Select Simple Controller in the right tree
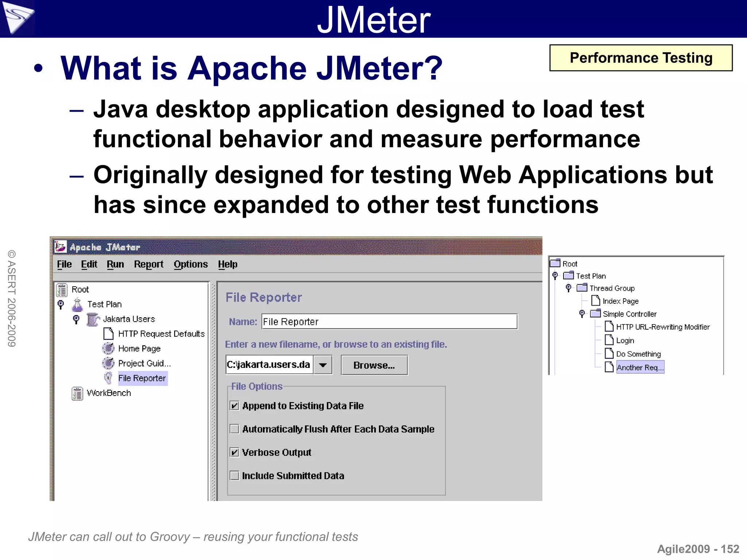Viewport: 747px width, 560px height. 630,314
